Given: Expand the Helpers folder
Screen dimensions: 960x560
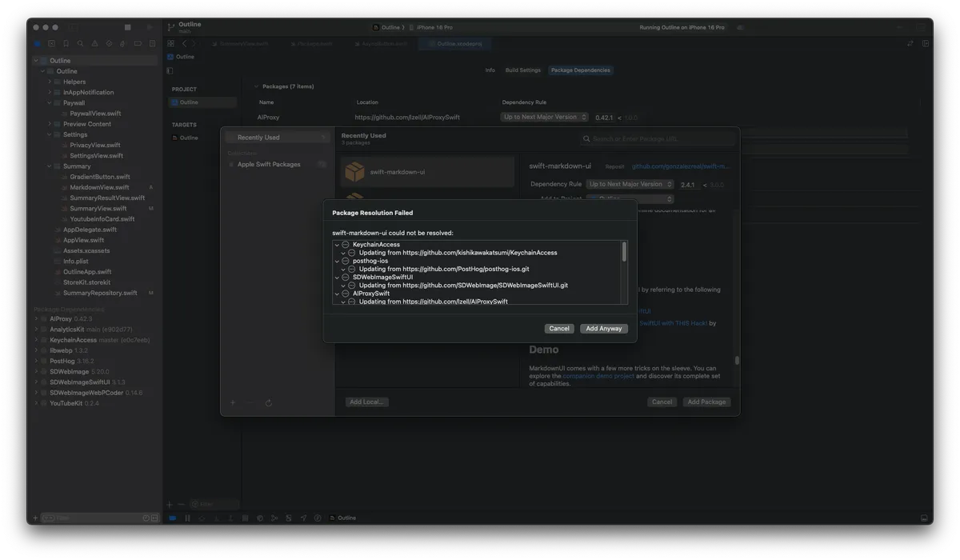Looking at the screenshot, I should 49,82.
